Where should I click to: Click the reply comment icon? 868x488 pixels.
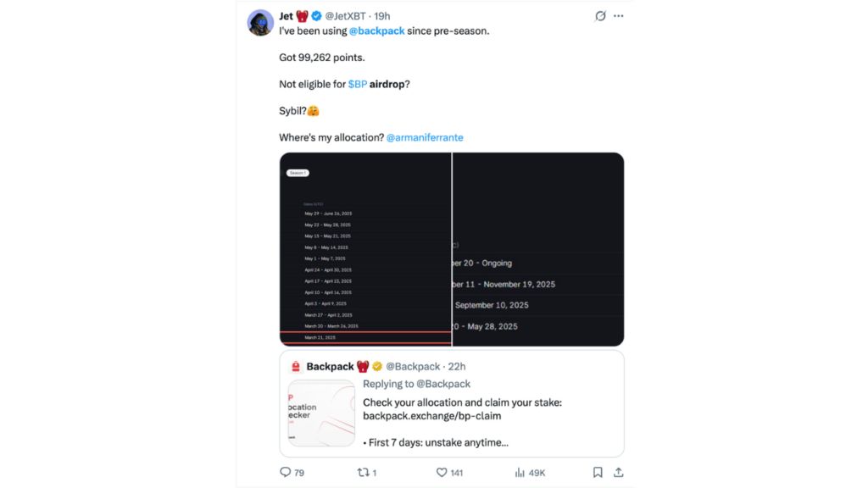[286, 472]
